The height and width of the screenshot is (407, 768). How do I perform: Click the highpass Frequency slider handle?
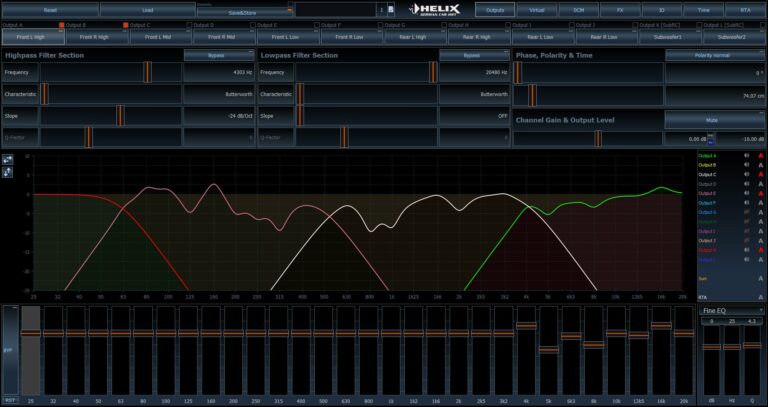point(147,72)
